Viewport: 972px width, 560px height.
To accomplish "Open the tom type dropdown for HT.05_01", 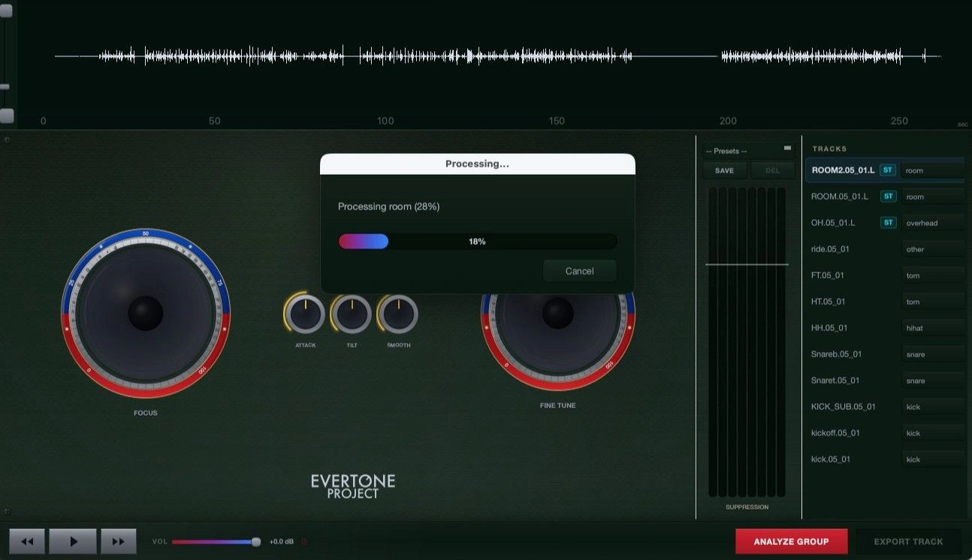I will tap(933, 302).
